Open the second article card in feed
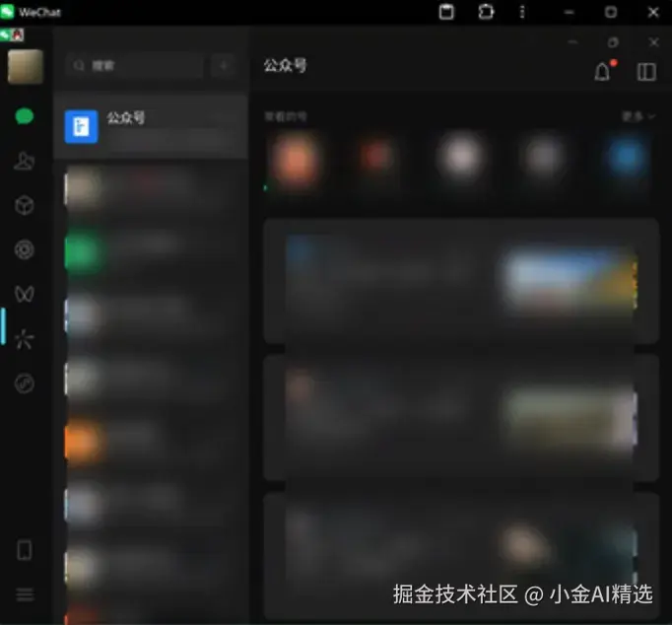Screen dimensions: 672x625 pos(461,418)
